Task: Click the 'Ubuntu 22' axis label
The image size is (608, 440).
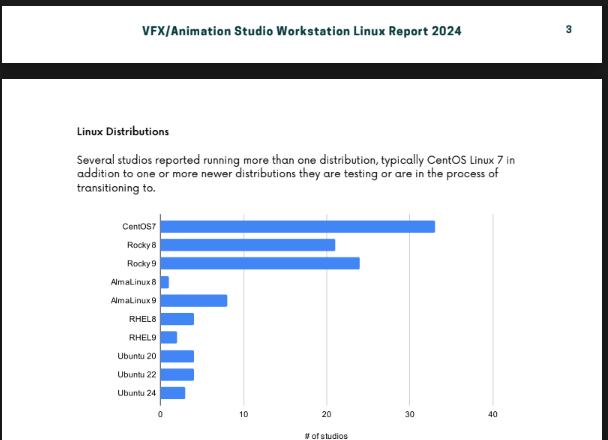Action: (x=137, y=374)
